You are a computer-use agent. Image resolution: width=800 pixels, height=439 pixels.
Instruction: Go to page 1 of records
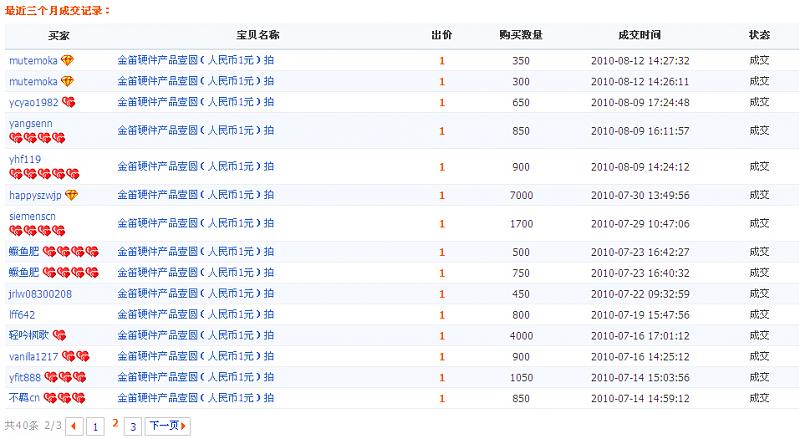[95, 426]
